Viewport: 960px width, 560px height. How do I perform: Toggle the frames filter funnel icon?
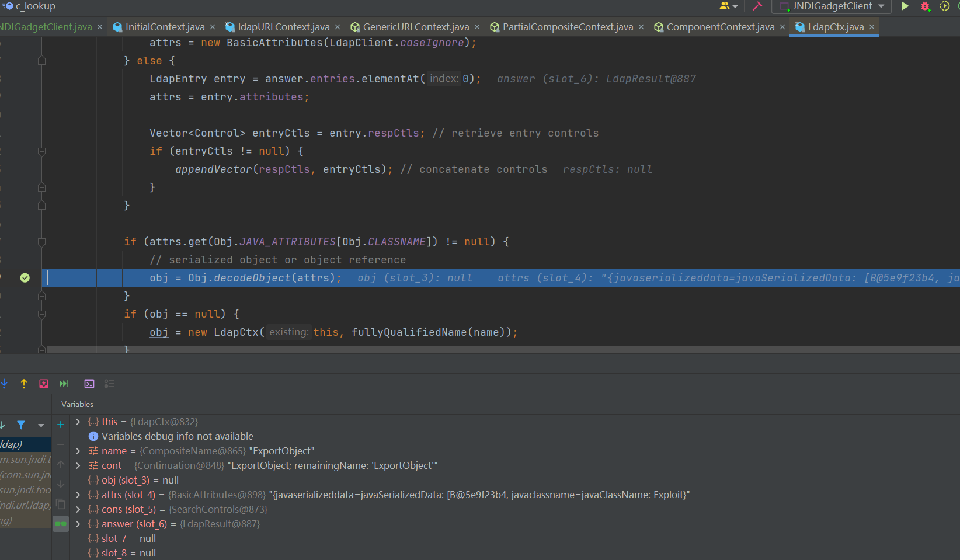point(21,425)
